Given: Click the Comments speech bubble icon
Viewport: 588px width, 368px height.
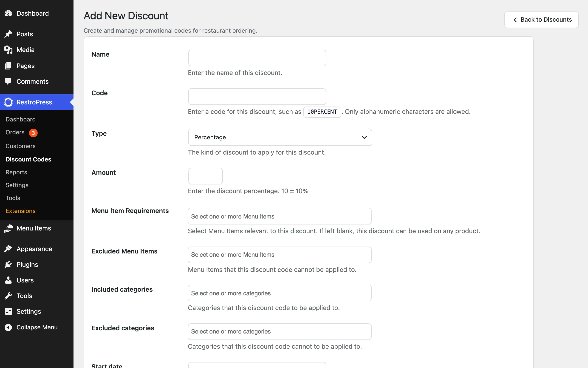Looking at the screenshot, I should [x=8, y=81].
